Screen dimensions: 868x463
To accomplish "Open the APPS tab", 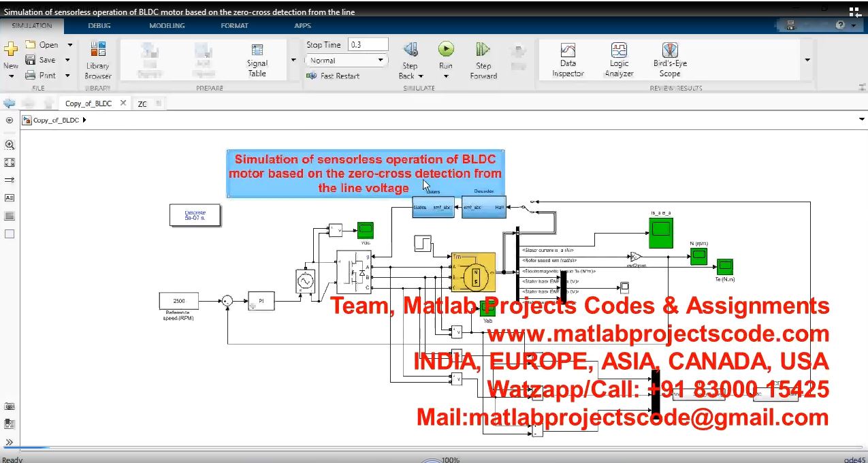I will 303,26.
